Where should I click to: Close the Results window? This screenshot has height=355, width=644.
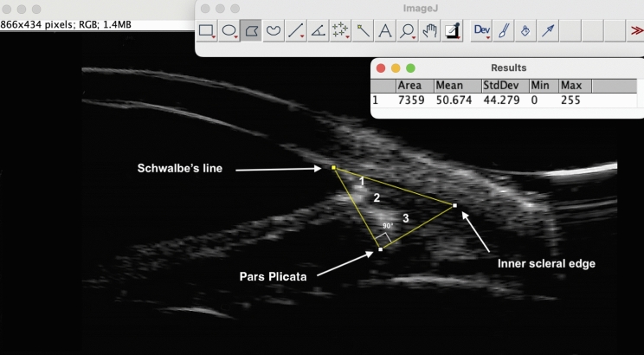[381, 68]
